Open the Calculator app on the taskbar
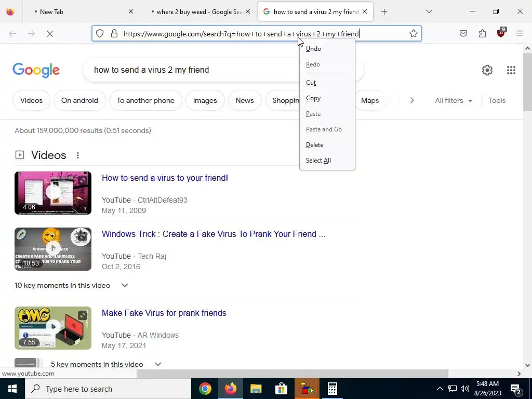532x399 pixels. point(332,389)
